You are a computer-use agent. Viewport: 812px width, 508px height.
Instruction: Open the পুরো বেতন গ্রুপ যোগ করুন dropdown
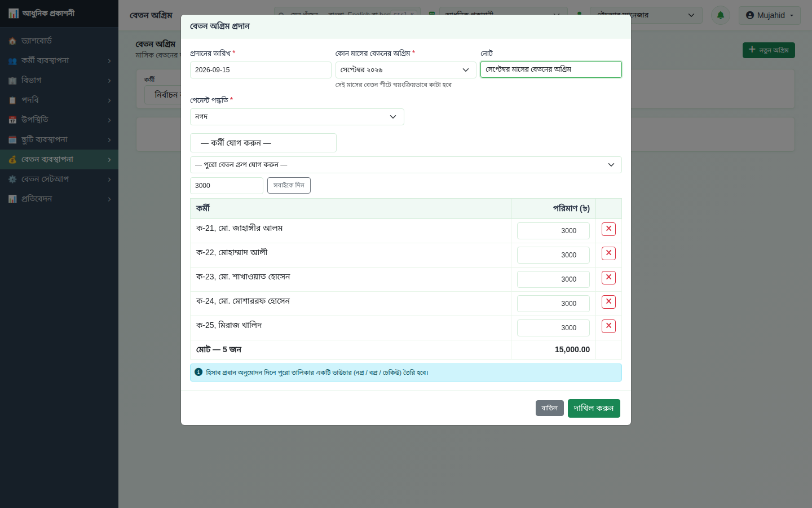[x=406, y=165]
